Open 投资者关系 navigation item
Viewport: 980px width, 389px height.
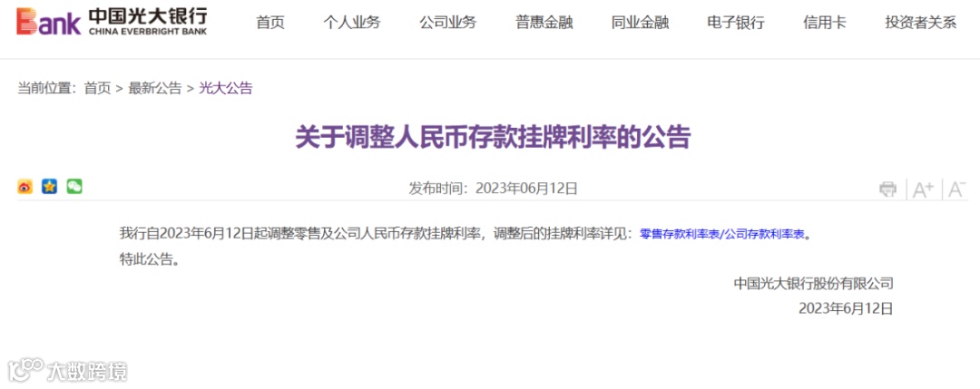921,23
